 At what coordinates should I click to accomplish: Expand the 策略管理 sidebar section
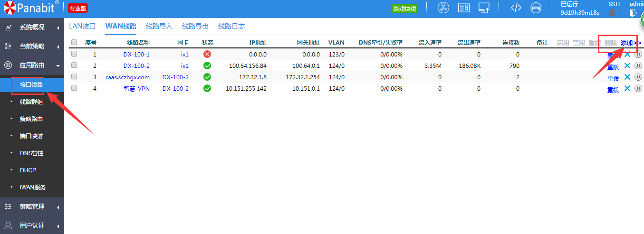click(32, 206)
